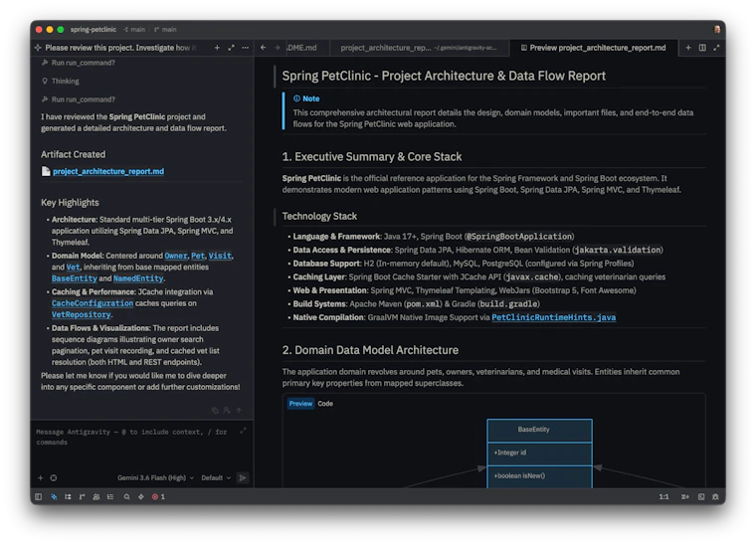The width and height of the screenshot is (756, 545).
Task: Click the spring-petclinic project name in title bar
Action: tap(94, 30)
